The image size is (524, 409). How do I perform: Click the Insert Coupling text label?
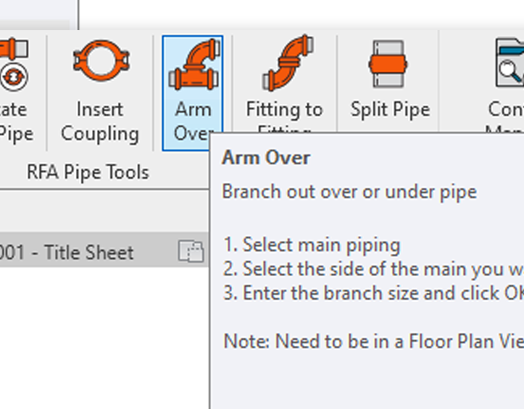pyautogui.click(x=100, y=122)
